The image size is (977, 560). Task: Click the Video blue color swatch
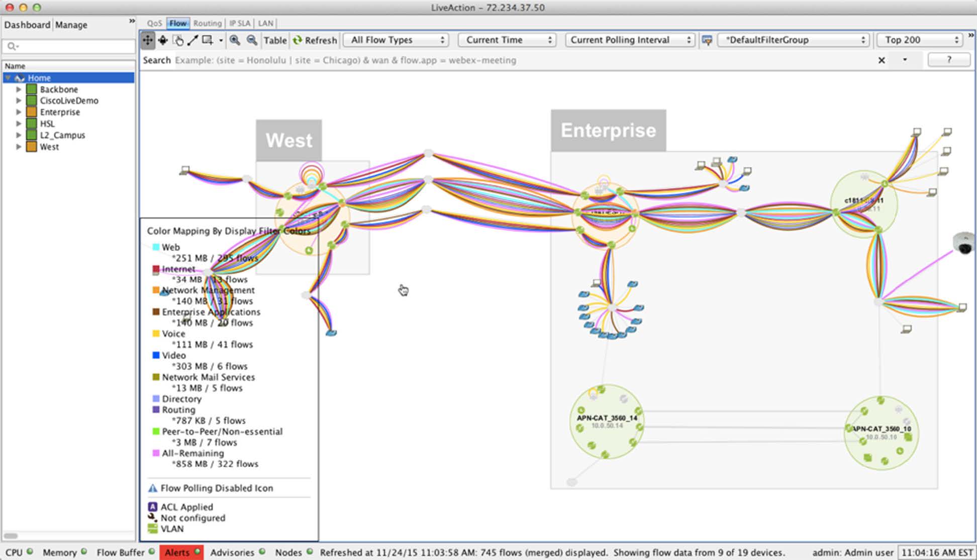click(x=156, y=355)
